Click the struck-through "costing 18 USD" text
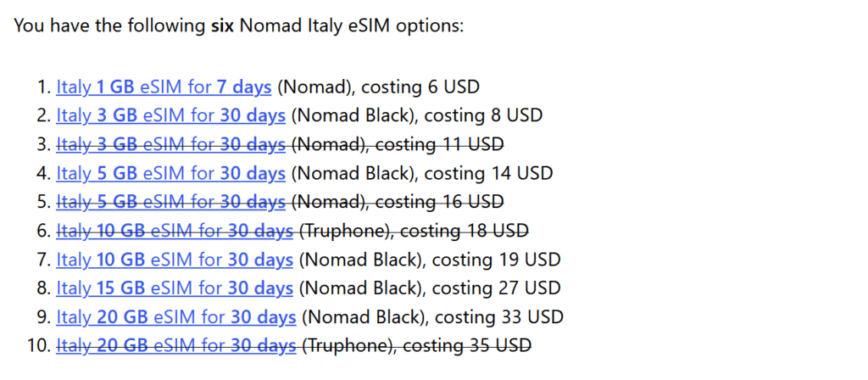This screenshot has width=868, height=380. pos(465,231)
